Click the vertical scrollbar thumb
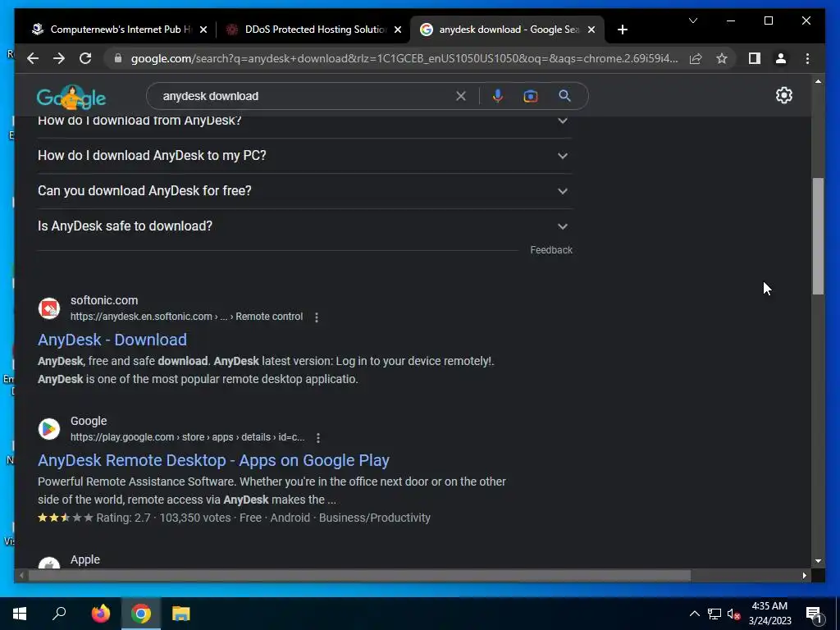The width and height of the screenshot is (840, 630). 818,235
